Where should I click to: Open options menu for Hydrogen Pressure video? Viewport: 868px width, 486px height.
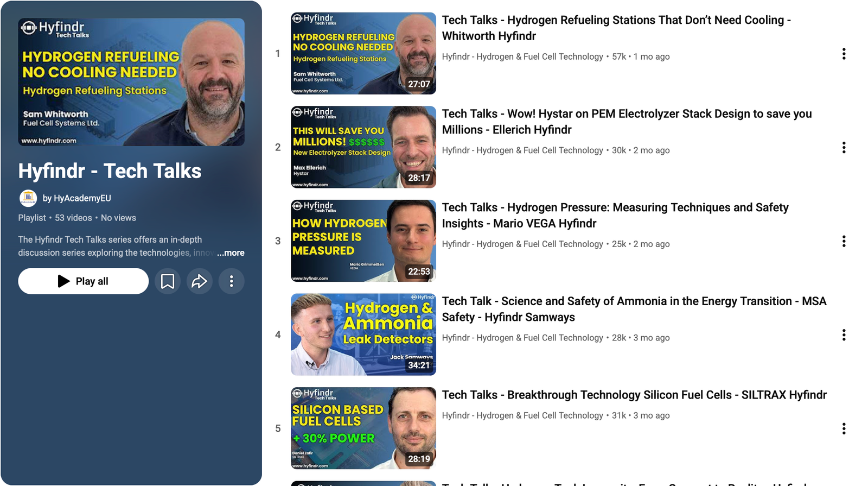(844, 241)
